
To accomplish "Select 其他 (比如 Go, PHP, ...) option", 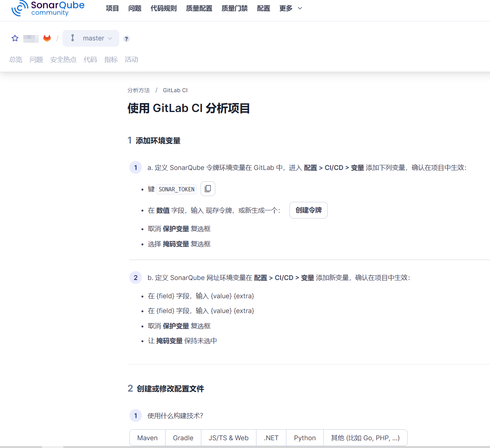I will [x=365, y=438].
